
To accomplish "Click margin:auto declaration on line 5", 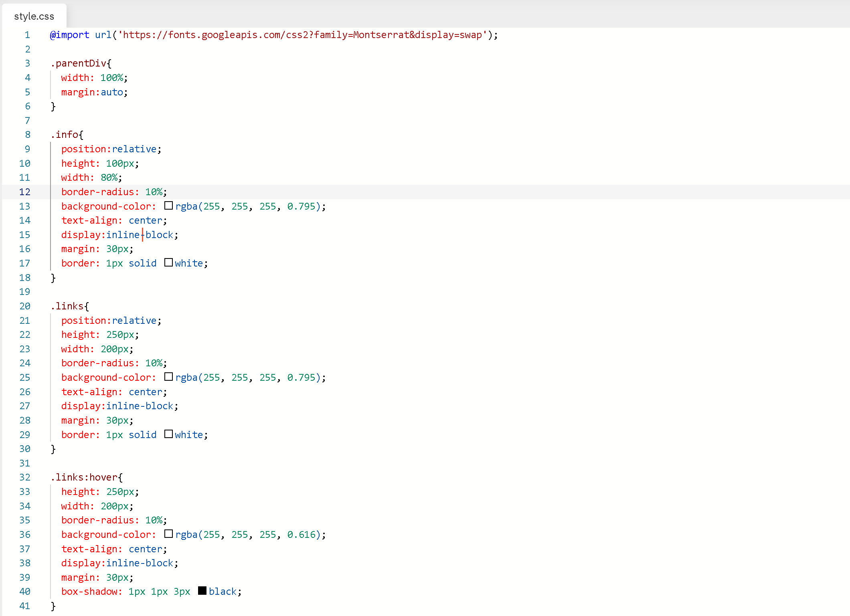I will click(x=94, y=92).
